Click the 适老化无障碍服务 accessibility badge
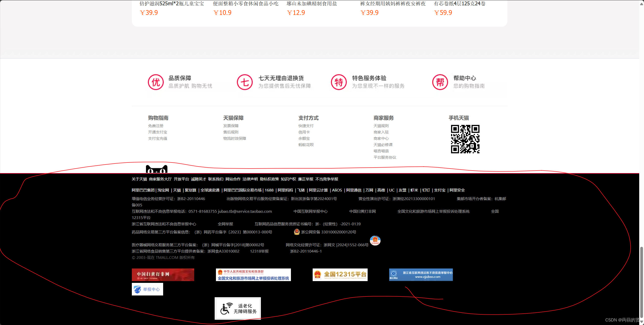Viewport: 644px width, 325px height. pos(238,308)
